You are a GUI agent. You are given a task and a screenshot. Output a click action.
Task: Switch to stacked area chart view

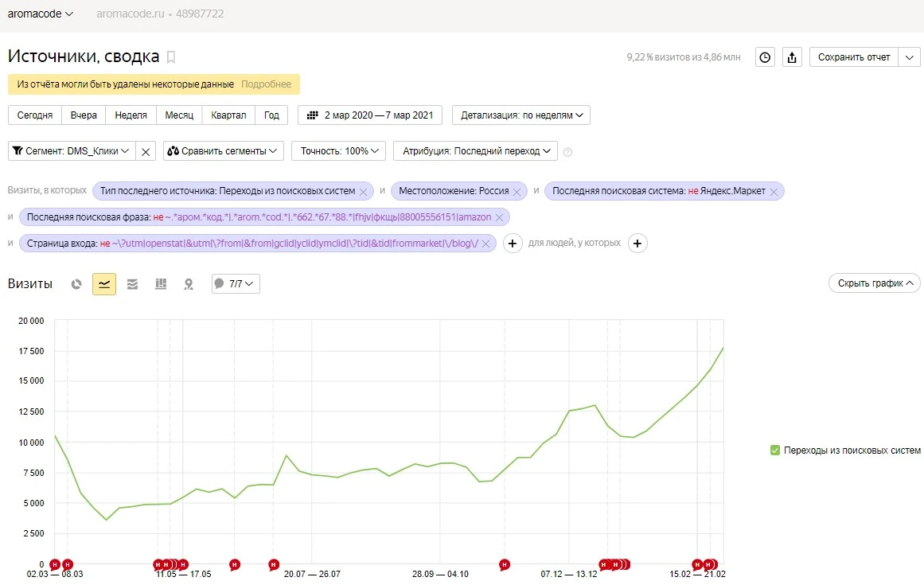point(132,284)
